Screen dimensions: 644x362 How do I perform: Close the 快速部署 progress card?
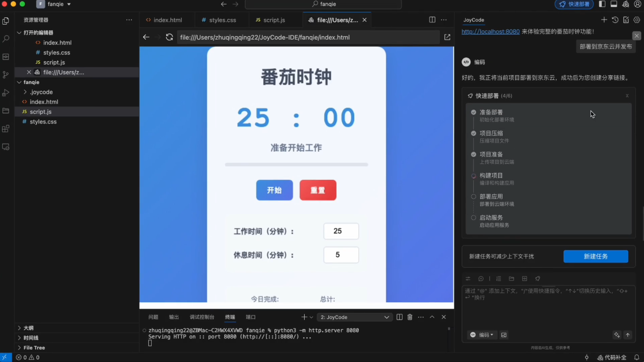click(627, 95)
